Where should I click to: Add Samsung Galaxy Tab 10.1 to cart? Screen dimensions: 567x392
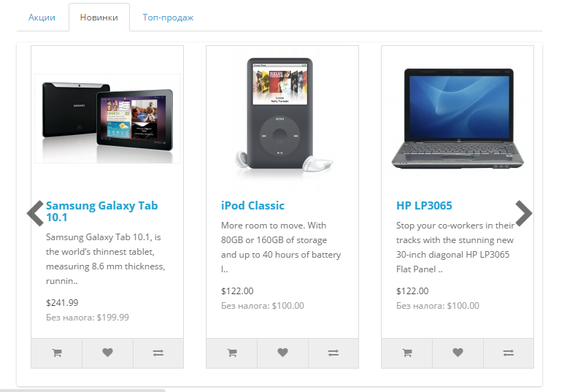57,353
